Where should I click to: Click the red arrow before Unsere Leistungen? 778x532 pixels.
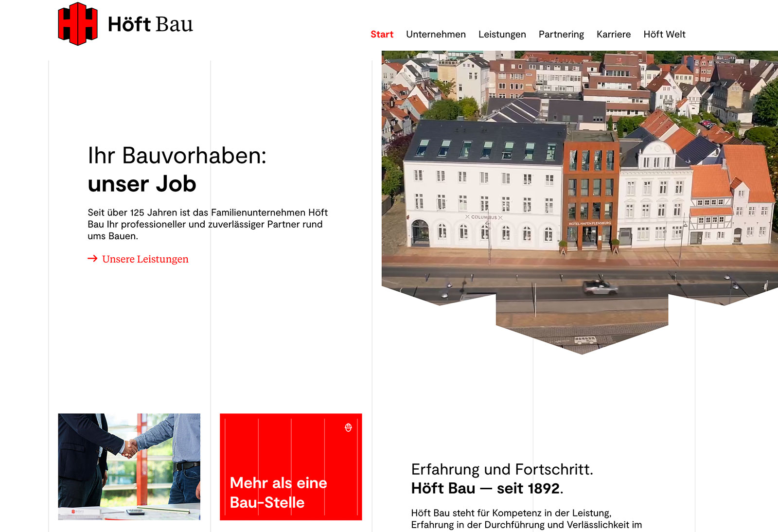tap(92, 259)
